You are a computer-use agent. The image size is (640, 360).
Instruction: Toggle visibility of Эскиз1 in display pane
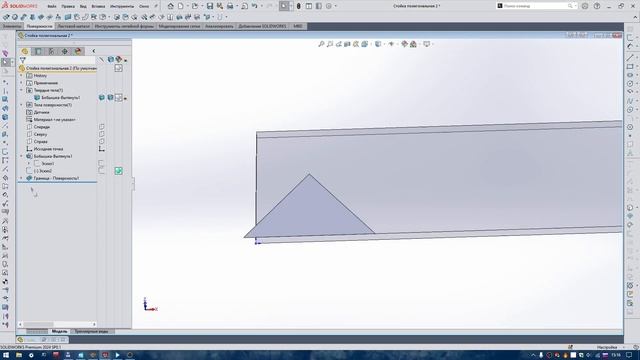(102, 164)
